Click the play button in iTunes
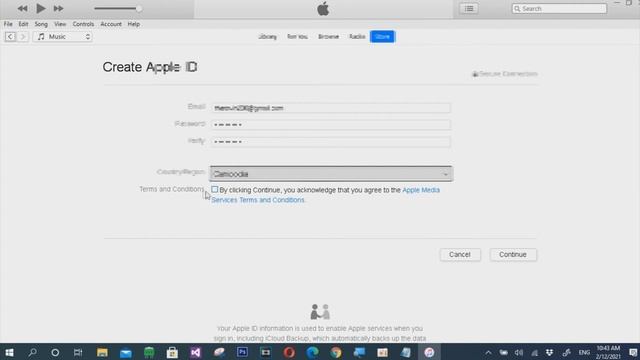 40,8
